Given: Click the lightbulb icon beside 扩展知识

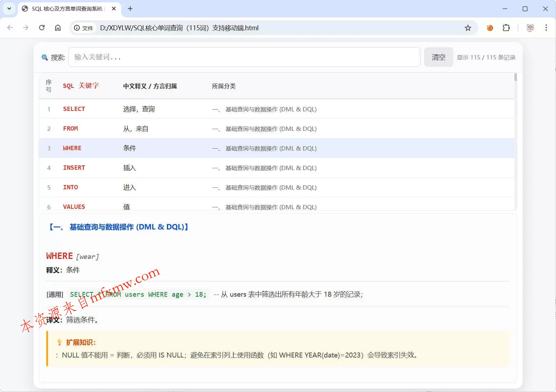Looking at the screenshot, I should pos(60,342).
